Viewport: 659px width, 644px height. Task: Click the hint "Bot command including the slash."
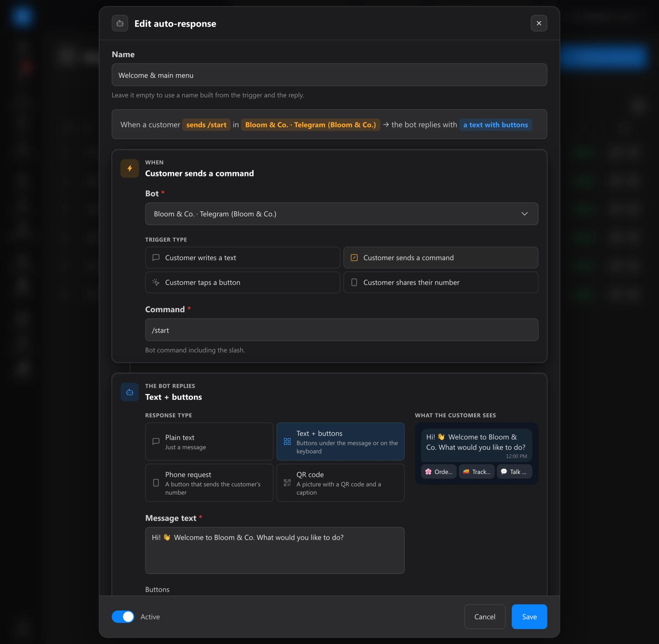195,350
